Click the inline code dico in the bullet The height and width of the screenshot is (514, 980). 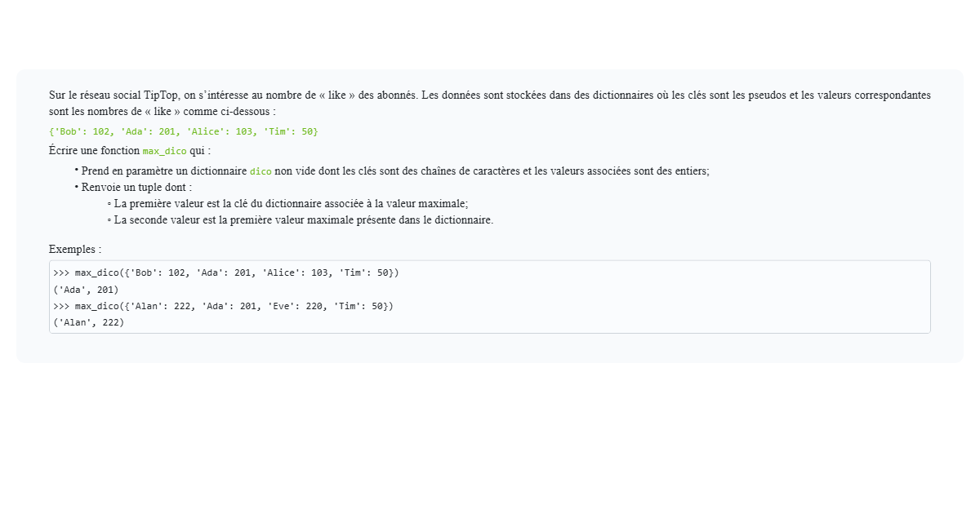[x=261, y=171]
